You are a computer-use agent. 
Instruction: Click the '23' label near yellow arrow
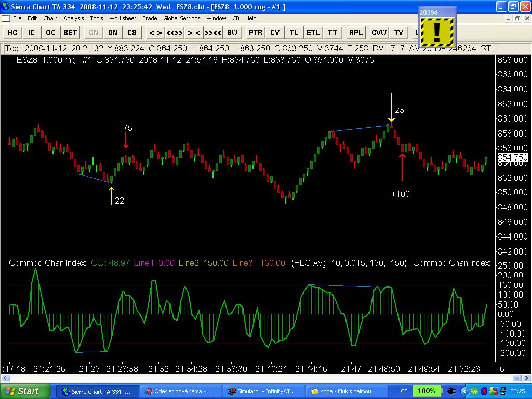(400, 110)
